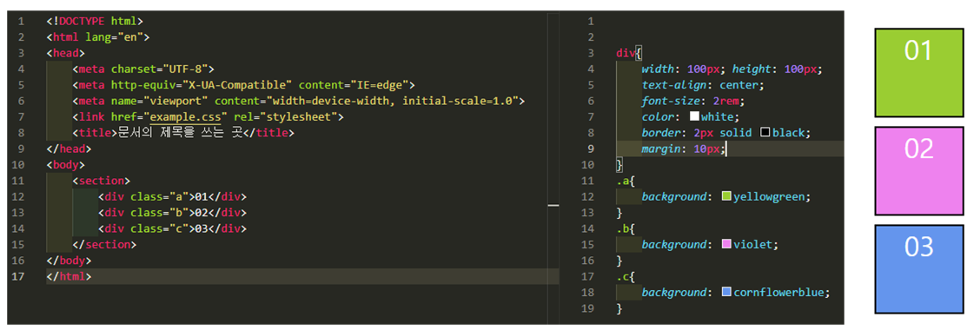Screen dimensions: 980x330
Task: Click the closing html tag
Action: pos(69,276)
